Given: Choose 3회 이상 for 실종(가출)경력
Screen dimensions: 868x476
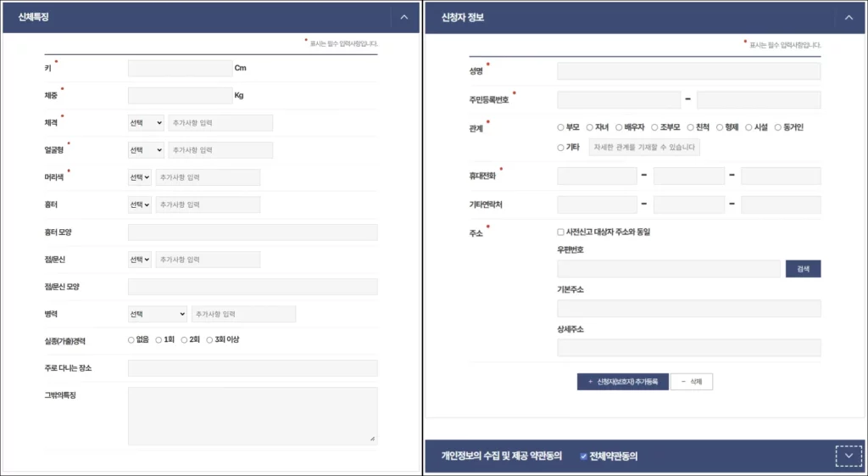Looking at the screenshot, I should pyautogui.click(x=209, y=339).
